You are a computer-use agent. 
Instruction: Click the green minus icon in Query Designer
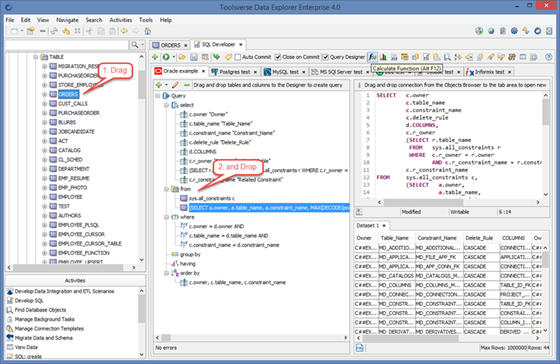coord(186,85)
